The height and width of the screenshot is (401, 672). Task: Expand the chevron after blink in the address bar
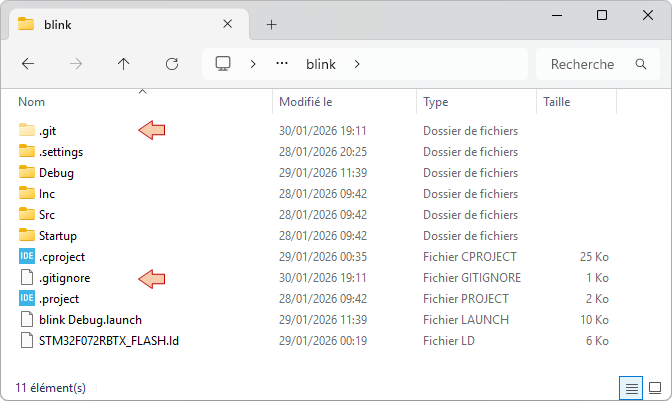[357, 64]
